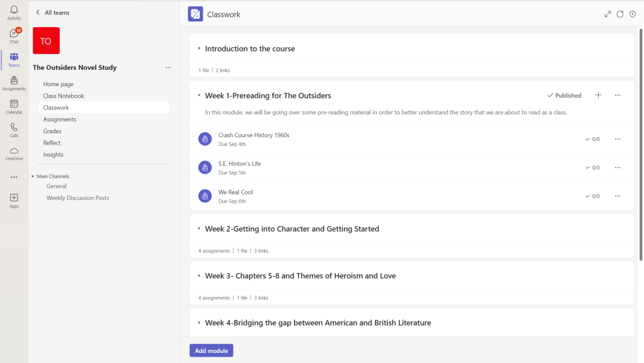Select Class Notebook in team menu
This screenshot has width=644, height=363.
tap(64, 96)
